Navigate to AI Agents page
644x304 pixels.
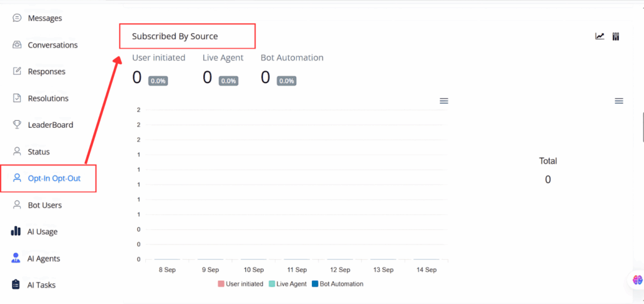point(43,258)
